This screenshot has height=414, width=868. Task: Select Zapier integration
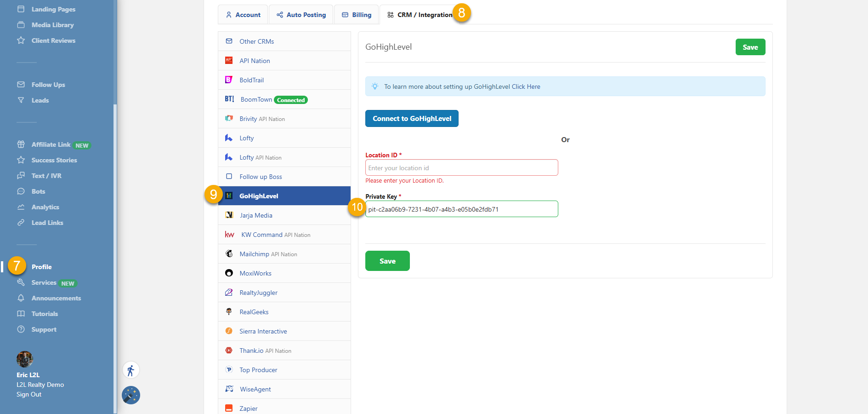point(284,407)
